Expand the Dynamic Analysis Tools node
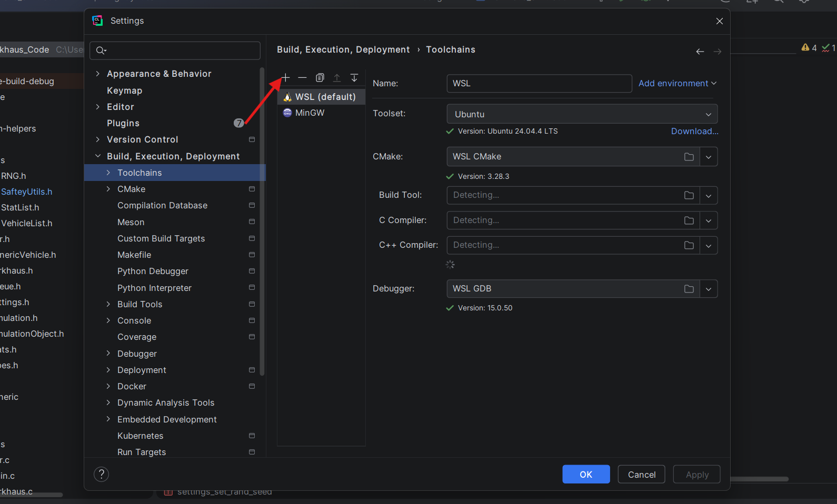Screen dimensions: 837x504 tap(108, 402)
